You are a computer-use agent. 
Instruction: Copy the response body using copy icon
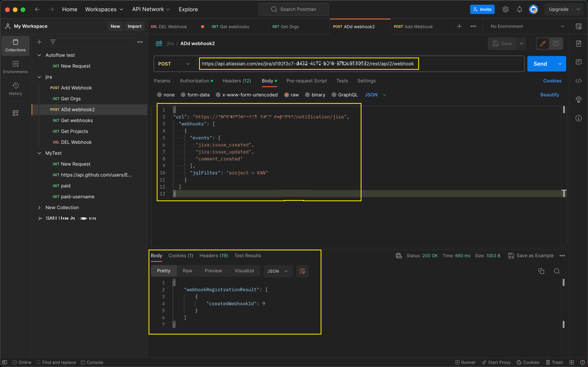[541, 271]
